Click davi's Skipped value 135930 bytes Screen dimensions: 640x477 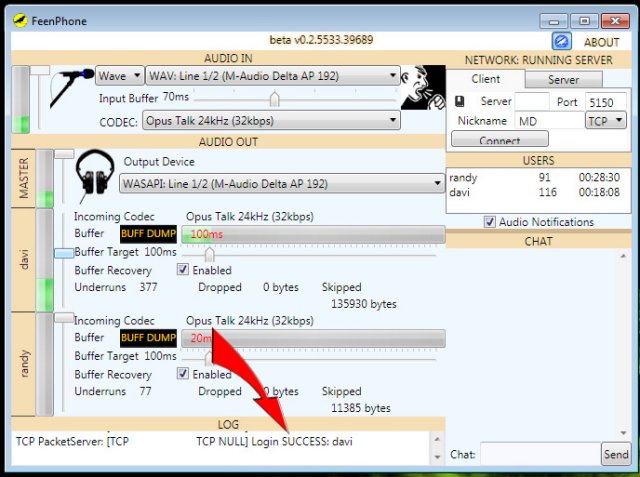click(x=364, y=304)
